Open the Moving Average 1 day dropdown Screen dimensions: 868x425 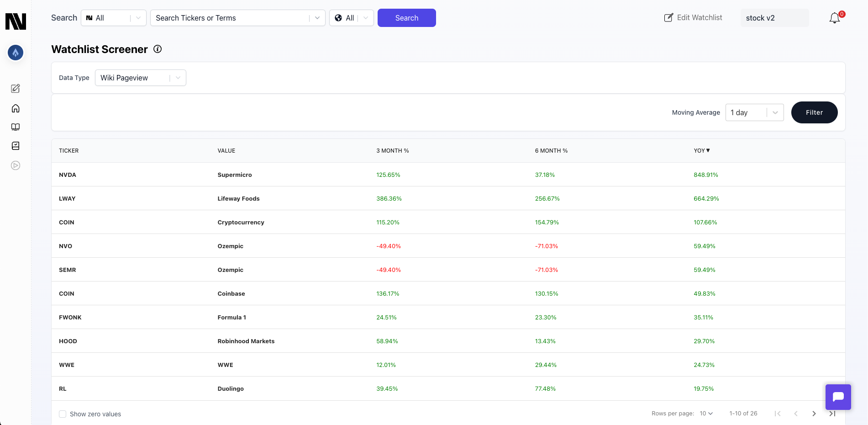tap(755, 112)
